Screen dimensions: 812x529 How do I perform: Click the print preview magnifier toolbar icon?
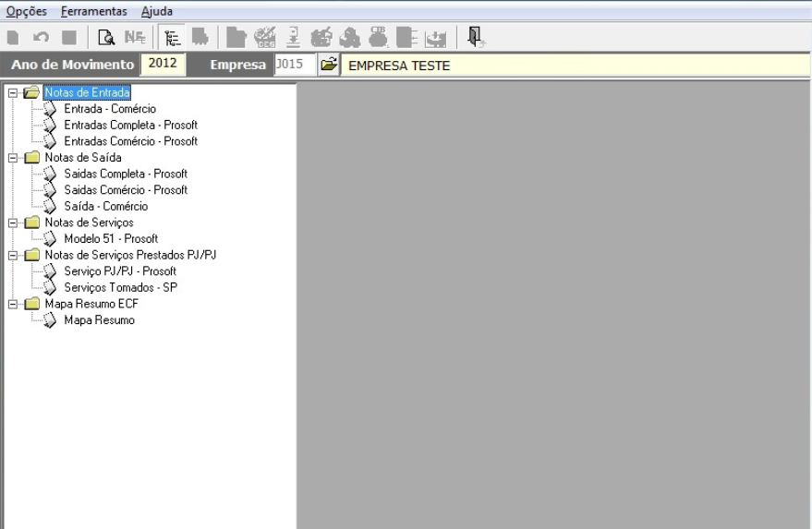click(x=105, y=38)
